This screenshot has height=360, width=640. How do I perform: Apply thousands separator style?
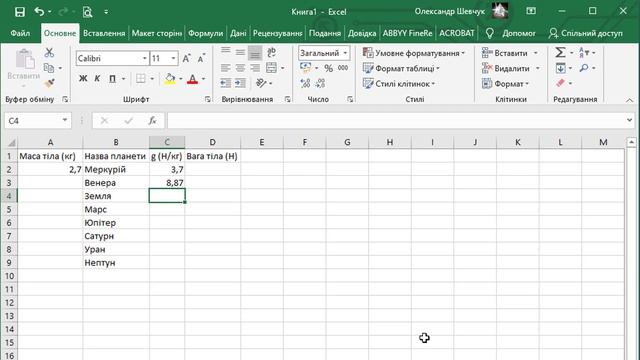click(343, 68)
